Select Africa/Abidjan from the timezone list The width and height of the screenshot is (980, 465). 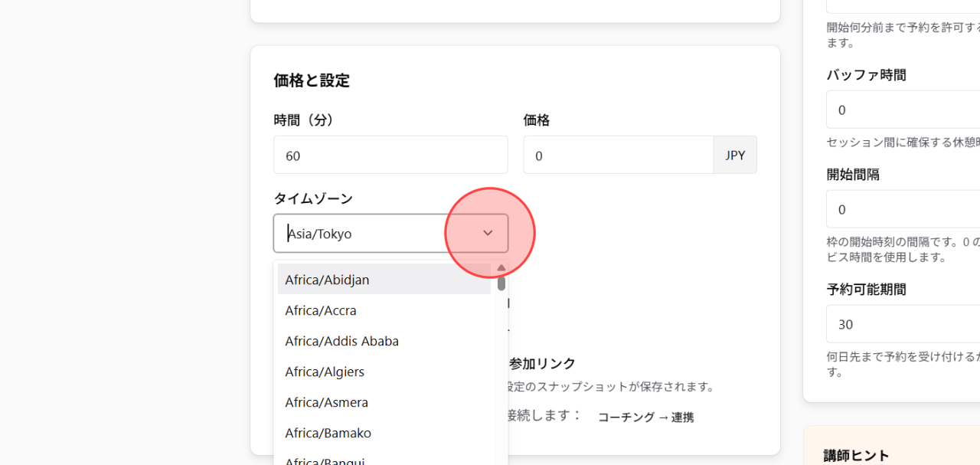coord(384,280)
